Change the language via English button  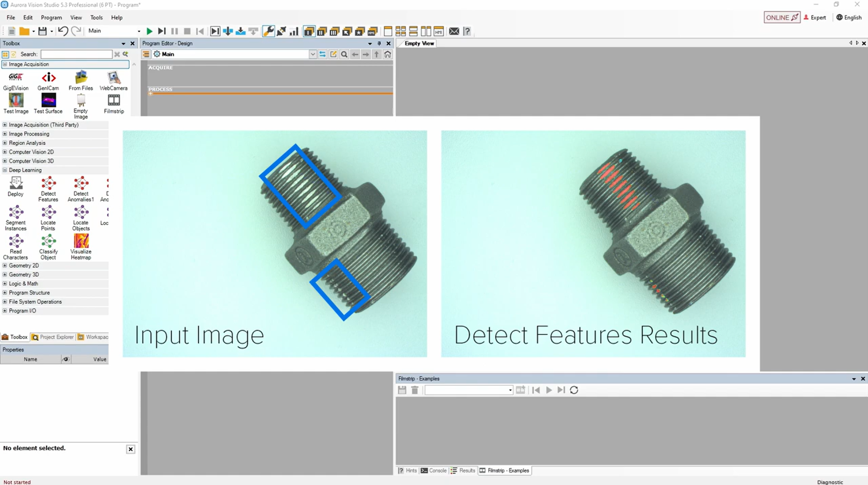point(849,18)
